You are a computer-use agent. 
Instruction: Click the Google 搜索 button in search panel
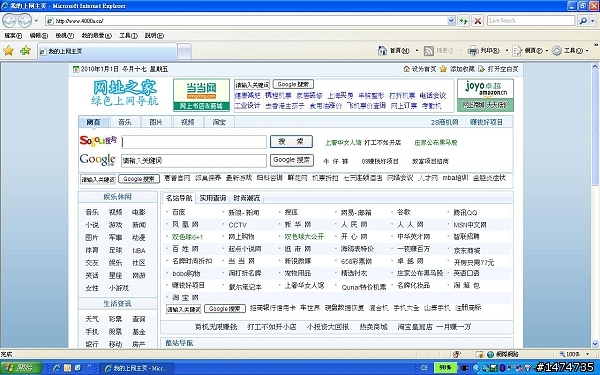[x=292, y=160]
